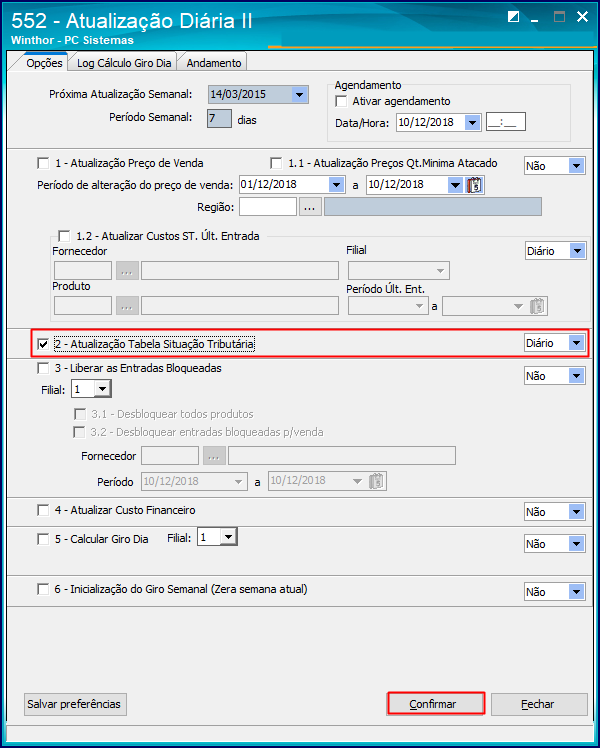Open Filial dropdown beside Calcular Giro Dia

(228, 537)
